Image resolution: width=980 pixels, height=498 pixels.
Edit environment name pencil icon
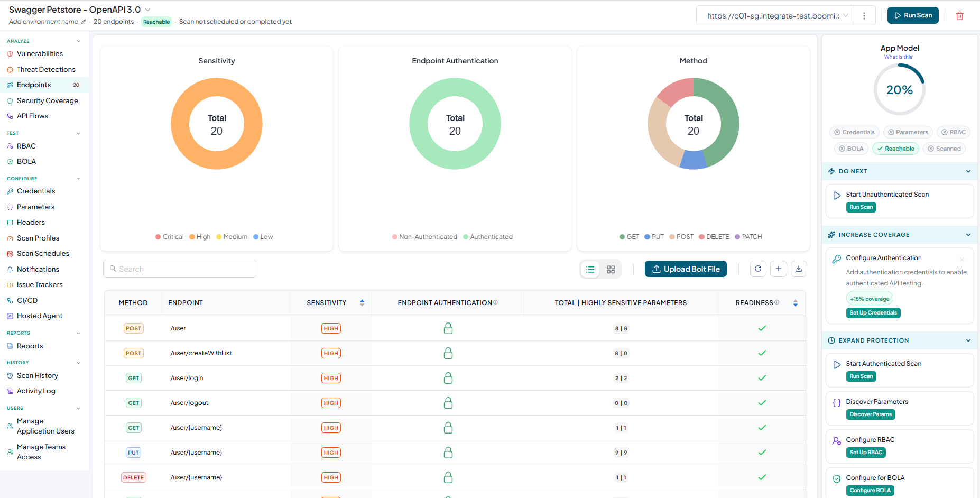coord(84,22)
